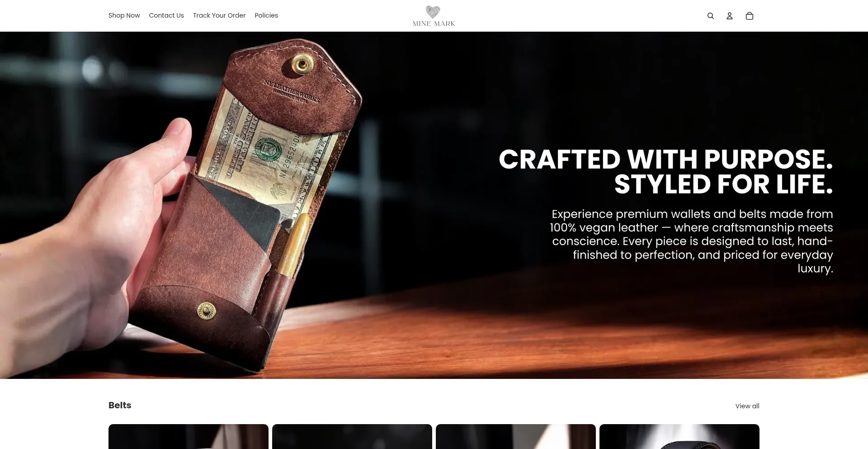Click the dollar bill in wallet image
The height and width of the screenshot is (449, 868).
tap(267, 154)
